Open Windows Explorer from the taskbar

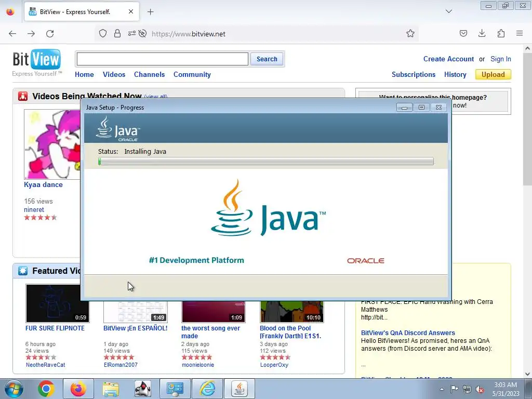click(x=111, y=389)
